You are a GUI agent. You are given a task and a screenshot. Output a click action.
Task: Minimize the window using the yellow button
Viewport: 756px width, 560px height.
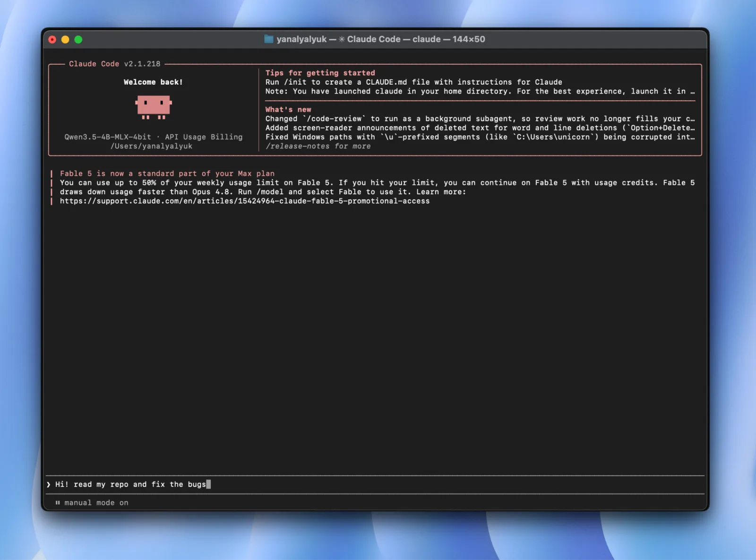65,40
